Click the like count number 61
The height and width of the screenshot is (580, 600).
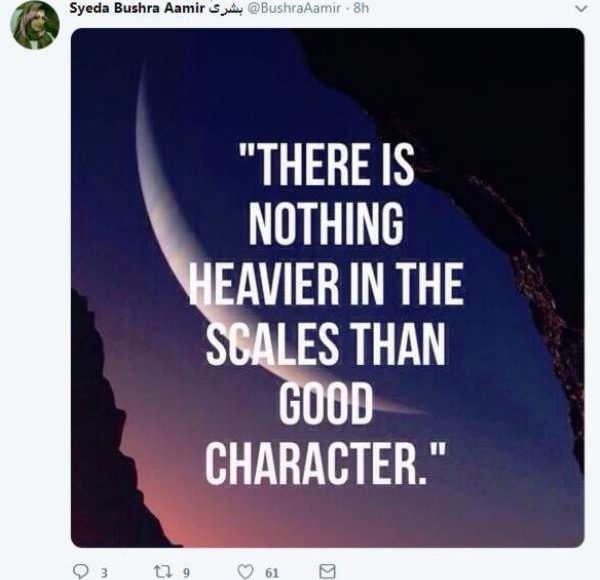point(271,572)
